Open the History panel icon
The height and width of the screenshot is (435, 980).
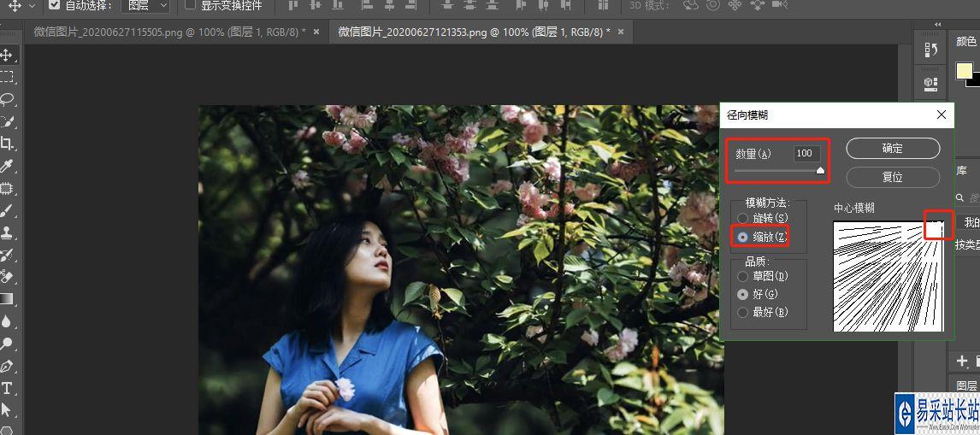(930, 50)
